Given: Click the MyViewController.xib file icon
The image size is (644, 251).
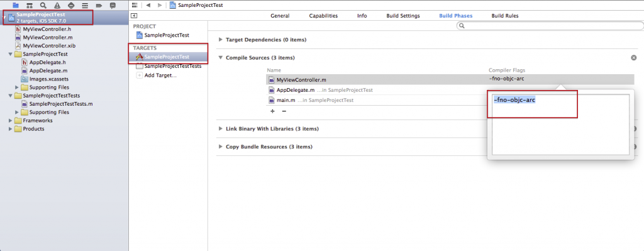Looking at the screenshot, I should point(18,45).
